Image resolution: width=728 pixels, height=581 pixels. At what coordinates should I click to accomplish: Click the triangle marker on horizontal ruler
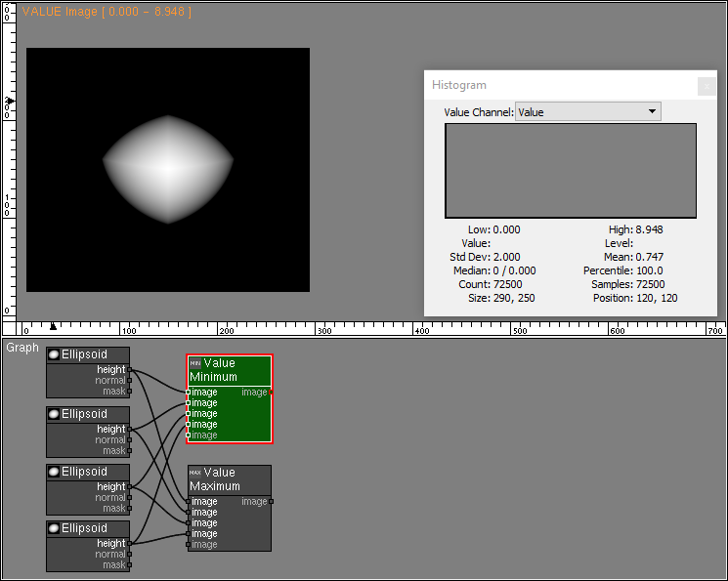pyautogui.click(x=53, y=326)
